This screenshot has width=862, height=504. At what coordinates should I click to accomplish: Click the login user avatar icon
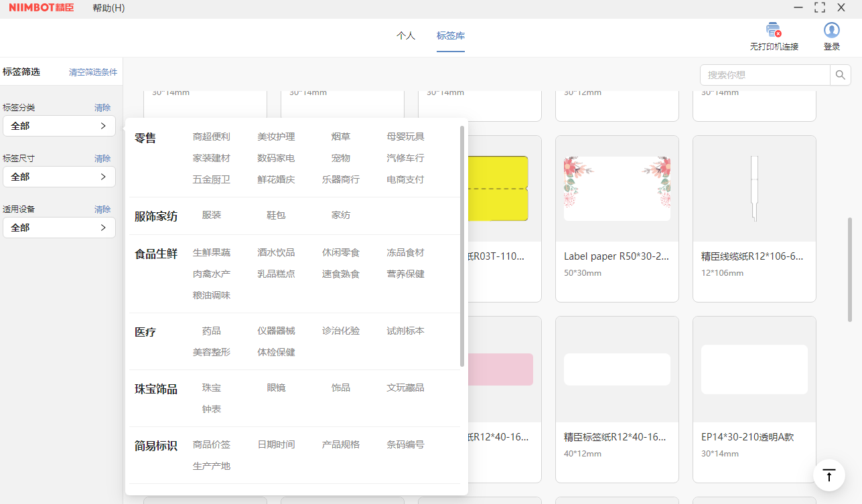tap(831, 31)
